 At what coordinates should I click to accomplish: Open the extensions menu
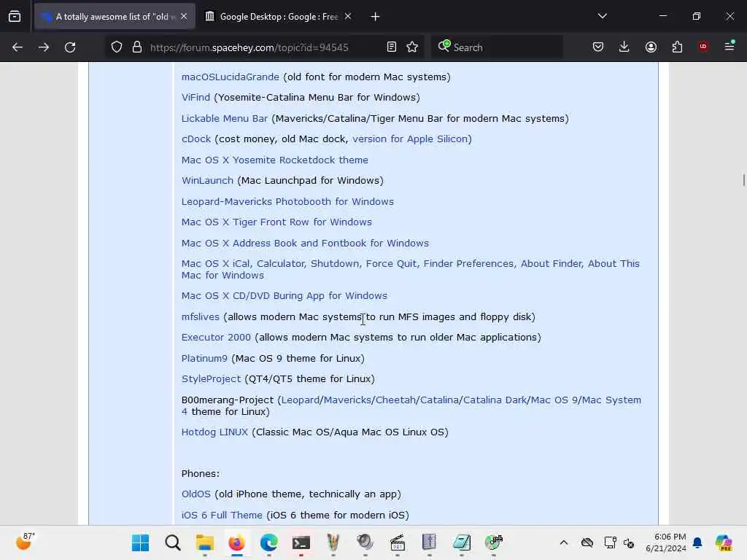coord(677,47)
